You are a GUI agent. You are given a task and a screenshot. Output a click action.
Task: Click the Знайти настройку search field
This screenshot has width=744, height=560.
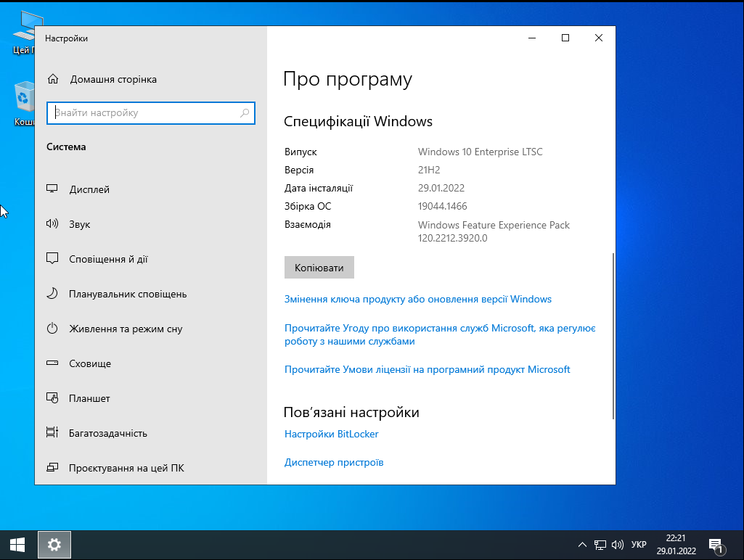coord(145,113)
